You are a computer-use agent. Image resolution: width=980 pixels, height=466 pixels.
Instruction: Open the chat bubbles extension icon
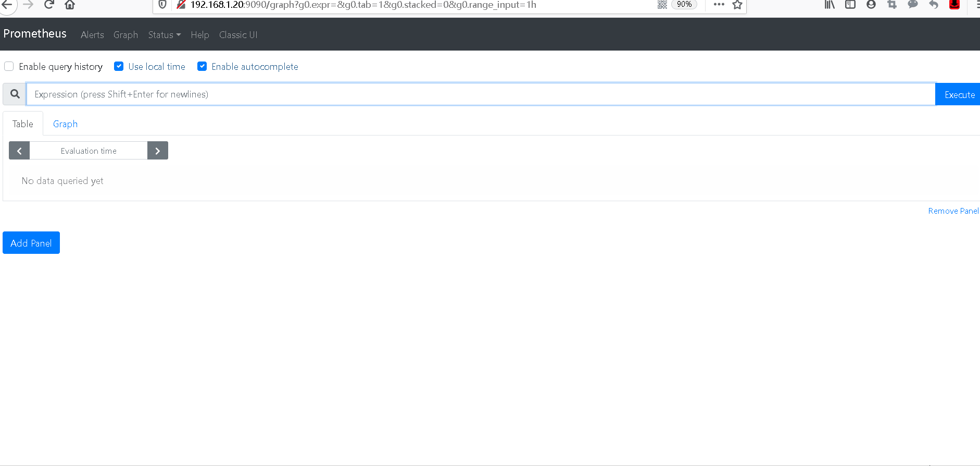(x=913, y=5)
